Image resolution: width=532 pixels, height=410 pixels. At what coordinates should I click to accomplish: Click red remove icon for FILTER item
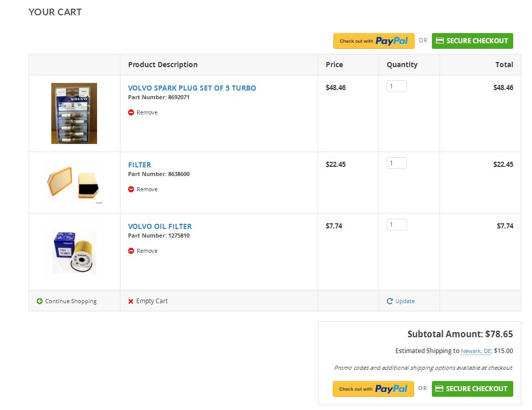pyautogui.click(x=131, y=189)
